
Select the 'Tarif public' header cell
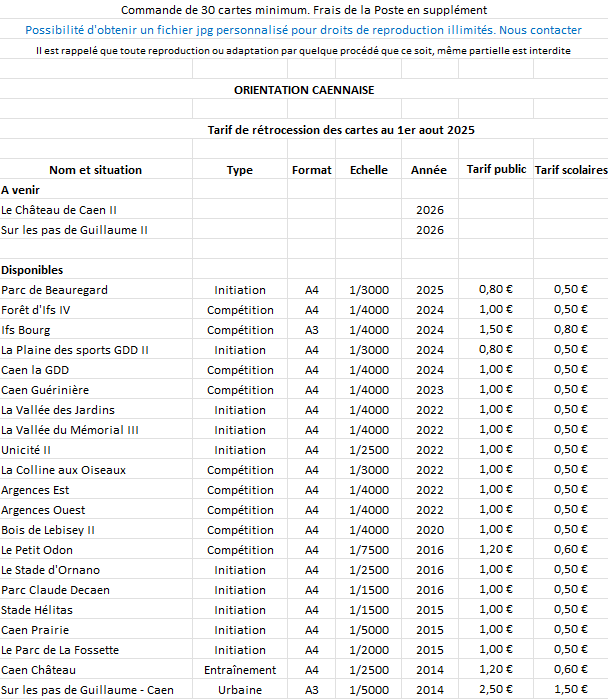[x=496, y=170]
